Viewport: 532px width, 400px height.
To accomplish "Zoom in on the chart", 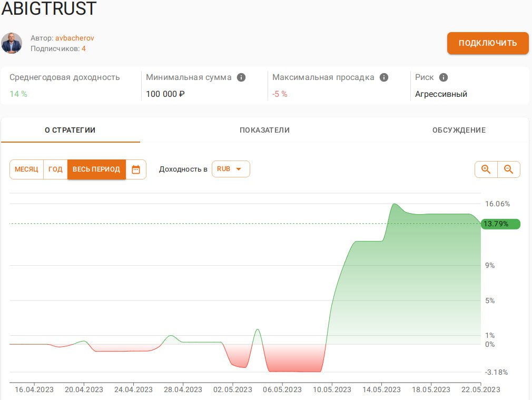I will coord(486,169).
